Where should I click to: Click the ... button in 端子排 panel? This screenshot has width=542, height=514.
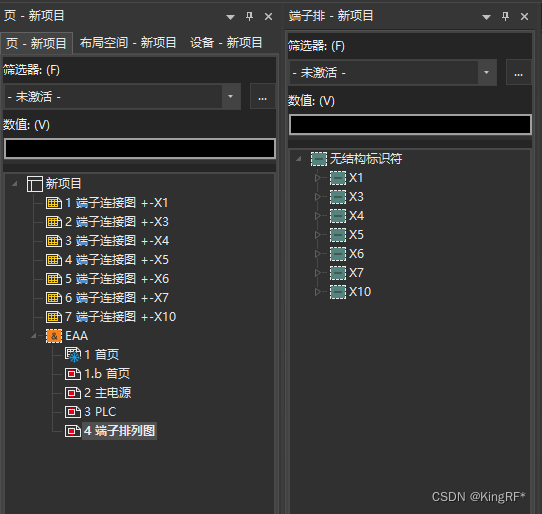coord(518,73)
